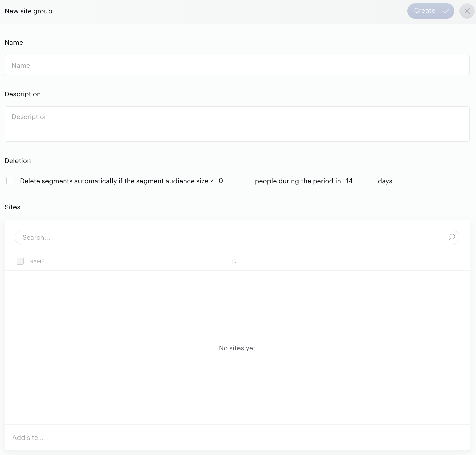This screenshot has height=455, width=476.
Task: Open the Add site... field
Action: pyautogui.click(x=237, y=437)
